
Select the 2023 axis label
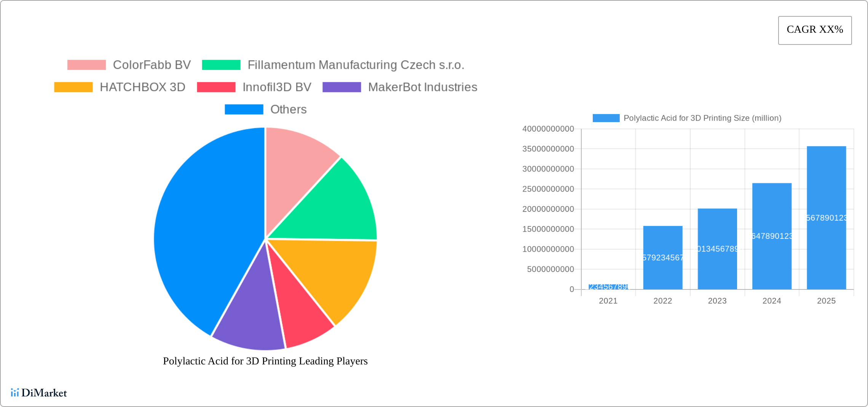click(717, 301)
